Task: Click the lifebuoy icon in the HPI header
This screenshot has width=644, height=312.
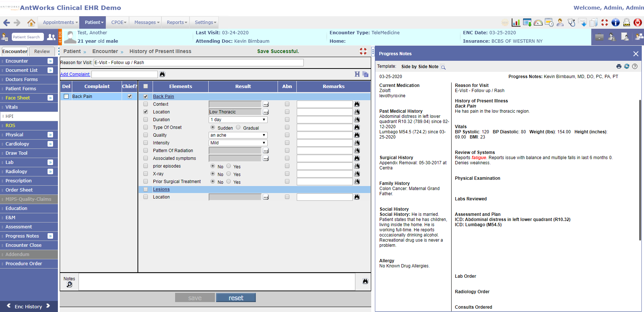Action: pyautogui.click(x=363, y=51)
